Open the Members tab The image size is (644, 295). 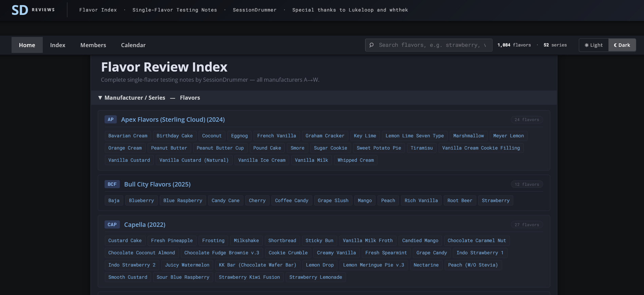(x=93, y=45)
